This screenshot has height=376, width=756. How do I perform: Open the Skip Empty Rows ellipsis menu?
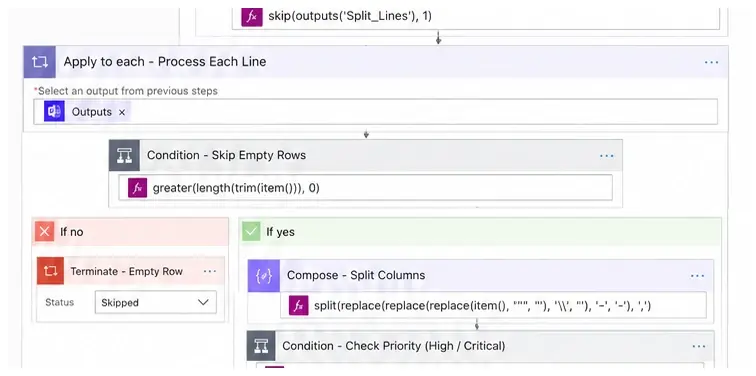pyautogui.click(x=607, y=156)
